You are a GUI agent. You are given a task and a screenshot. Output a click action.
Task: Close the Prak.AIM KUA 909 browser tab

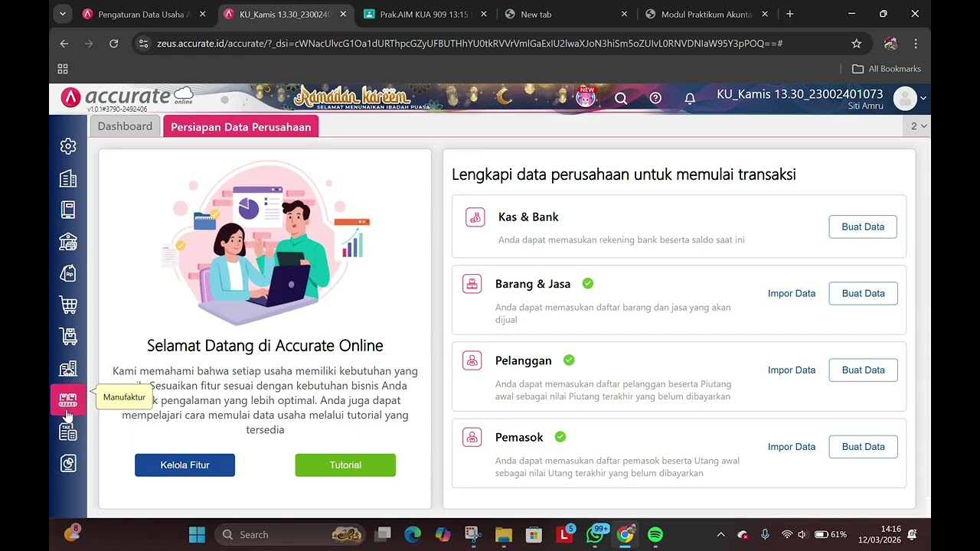(x=484, y=14)
